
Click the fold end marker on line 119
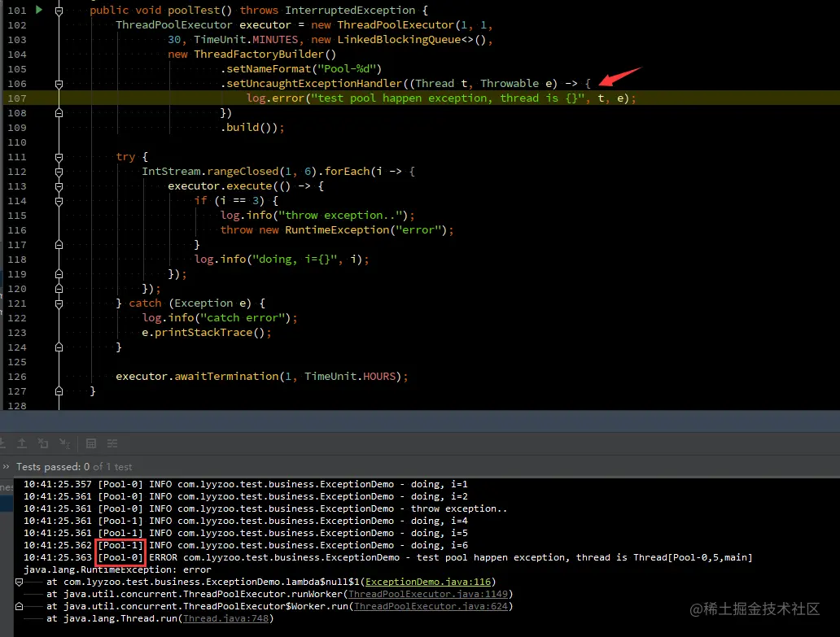pos(59,274)
